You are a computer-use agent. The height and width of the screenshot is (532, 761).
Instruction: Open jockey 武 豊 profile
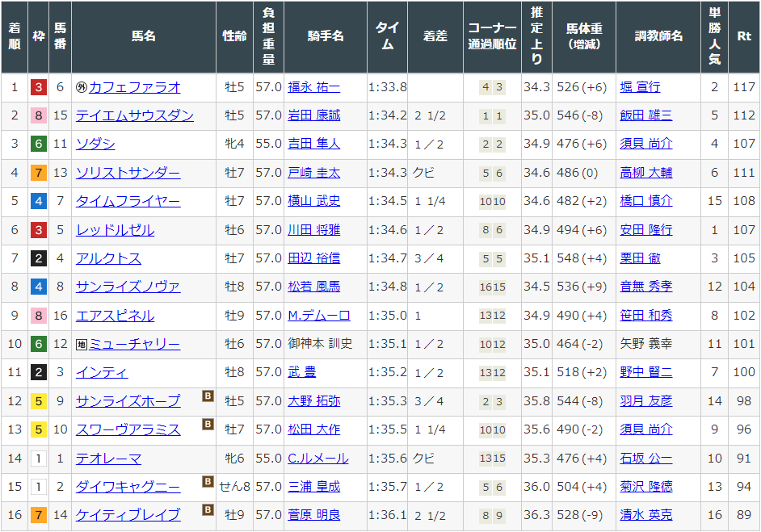(302, 372)
